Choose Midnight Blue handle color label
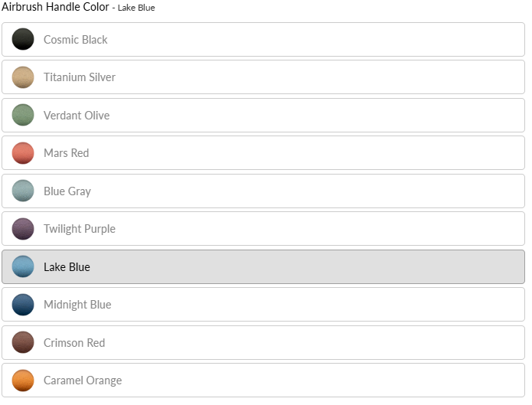The width and height of the screenshot is (532, 405). (x=77, y=305)
